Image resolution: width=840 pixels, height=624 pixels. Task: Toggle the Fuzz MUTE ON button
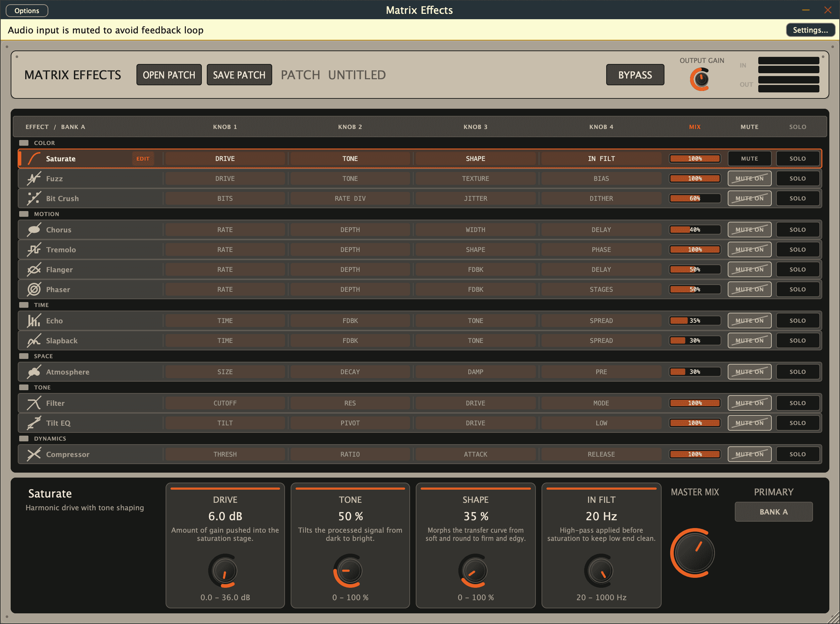749,179
